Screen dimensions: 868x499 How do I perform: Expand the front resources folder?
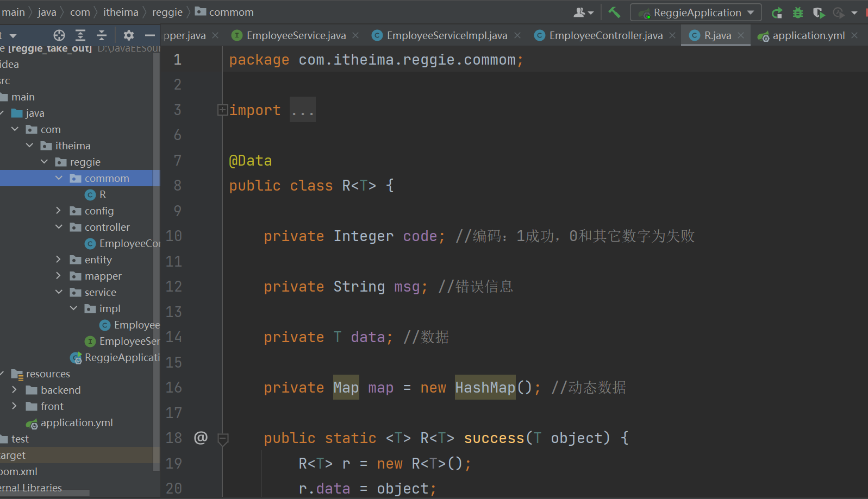[x=15, y=406]
